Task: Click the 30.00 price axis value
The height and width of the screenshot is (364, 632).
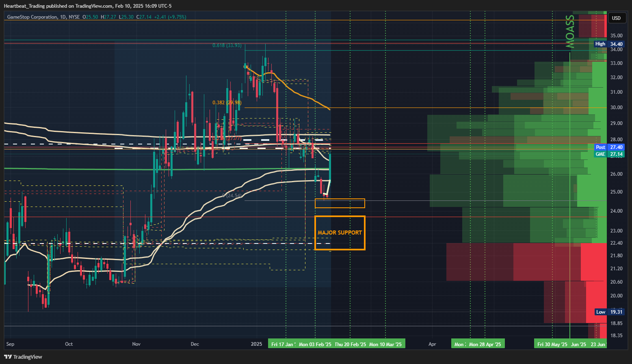Action: pos(616,108)
